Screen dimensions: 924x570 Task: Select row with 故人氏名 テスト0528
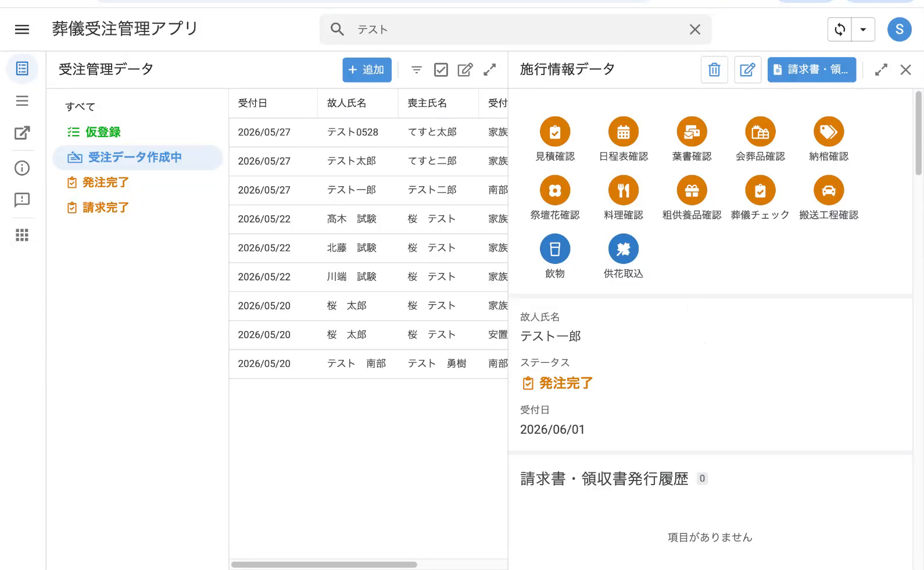pyautogui.click(x=368, y=132)
